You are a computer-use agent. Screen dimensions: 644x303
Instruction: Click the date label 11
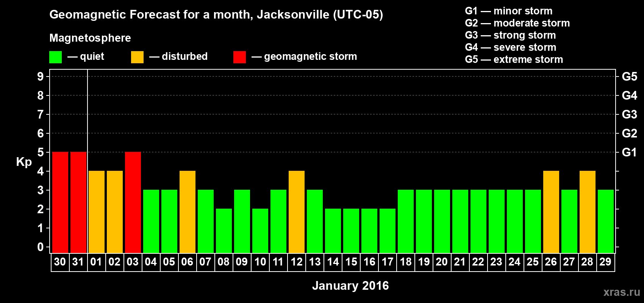coord(278,262)
